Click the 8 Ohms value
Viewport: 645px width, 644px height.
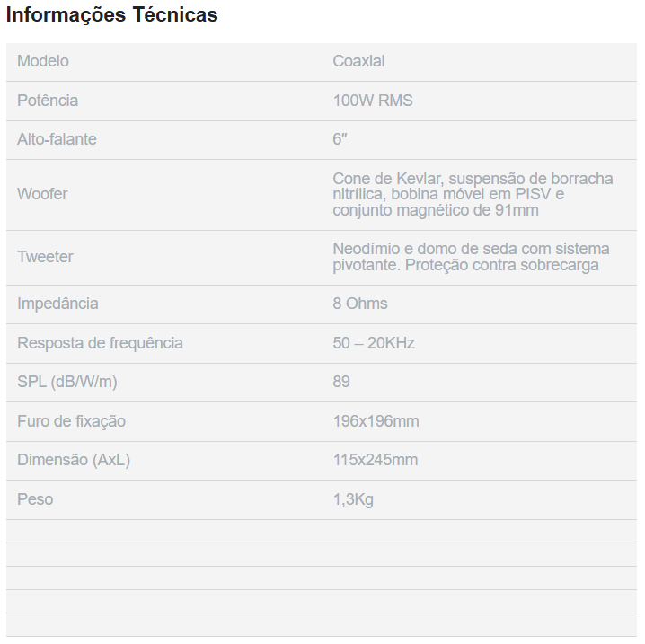coord(360,304)
